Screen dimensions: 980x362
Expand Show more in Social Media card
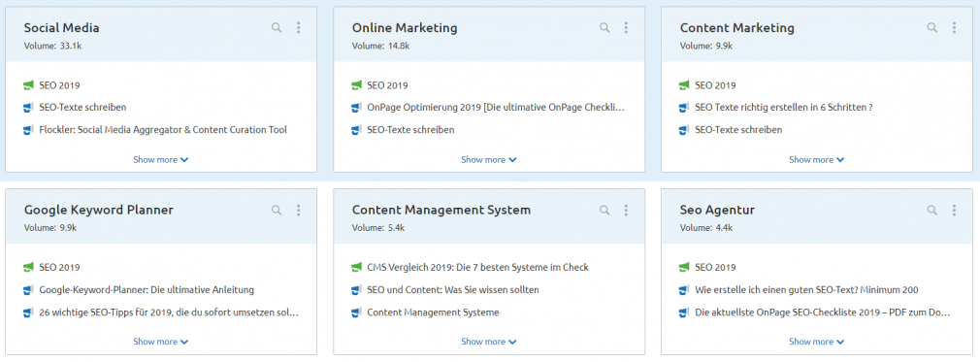click(x=161, y=159)
